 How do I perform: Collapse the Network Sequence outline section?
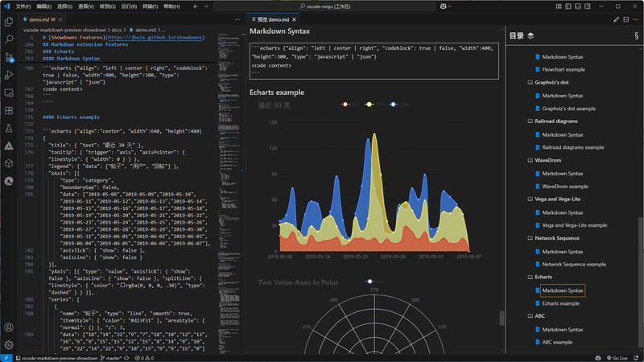[530, 238]
